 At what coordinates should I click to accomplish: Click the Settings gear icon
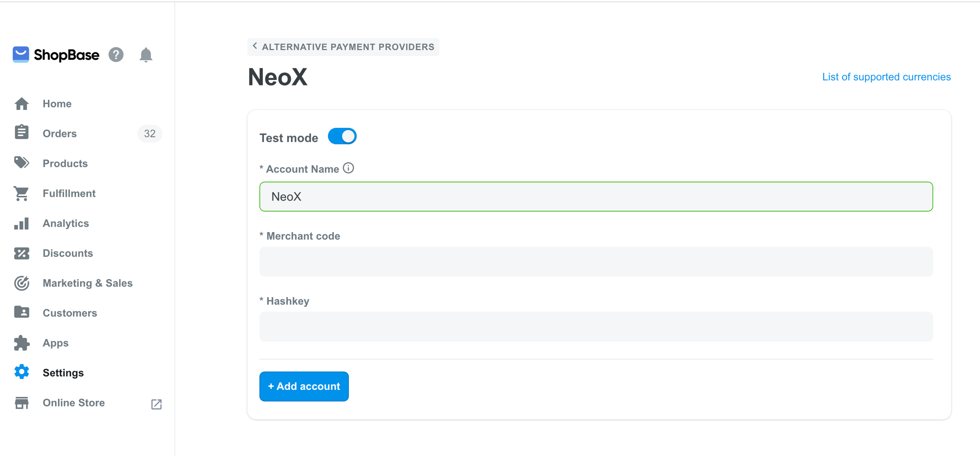pos(22,372)
